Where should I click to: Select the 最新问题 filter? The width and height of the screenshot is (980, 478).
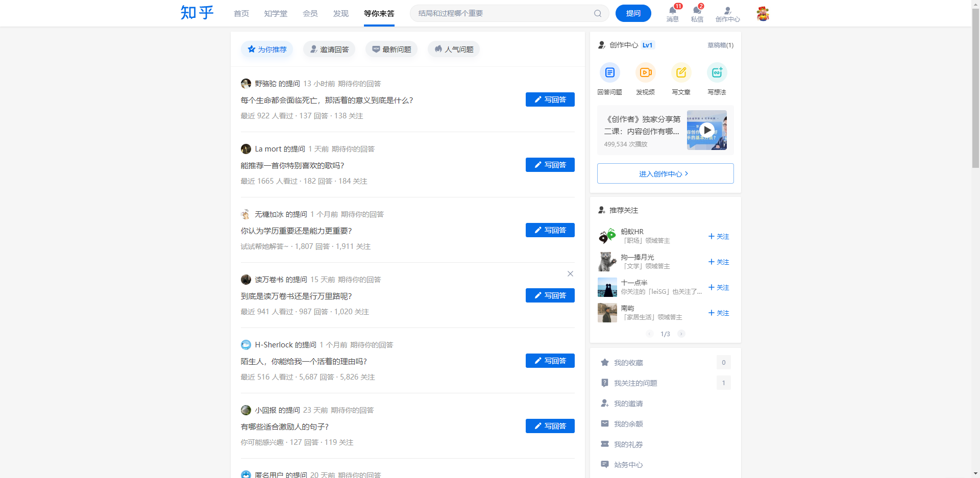pyautogui.click(x=391, y=49)
